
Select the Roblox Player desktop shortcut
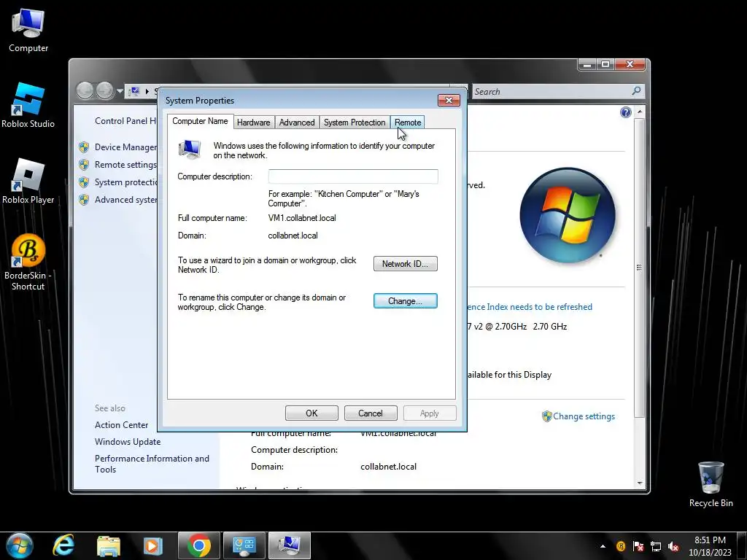point(28,182)
